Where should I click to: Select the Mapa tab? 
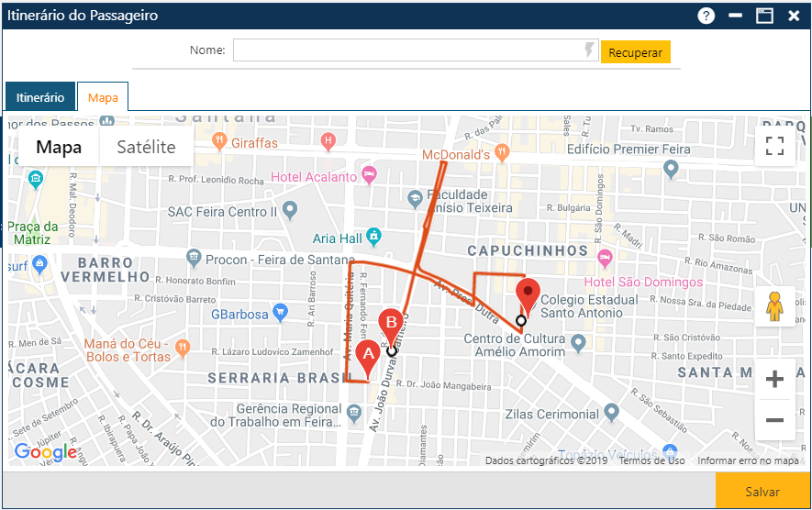point(103,97)
